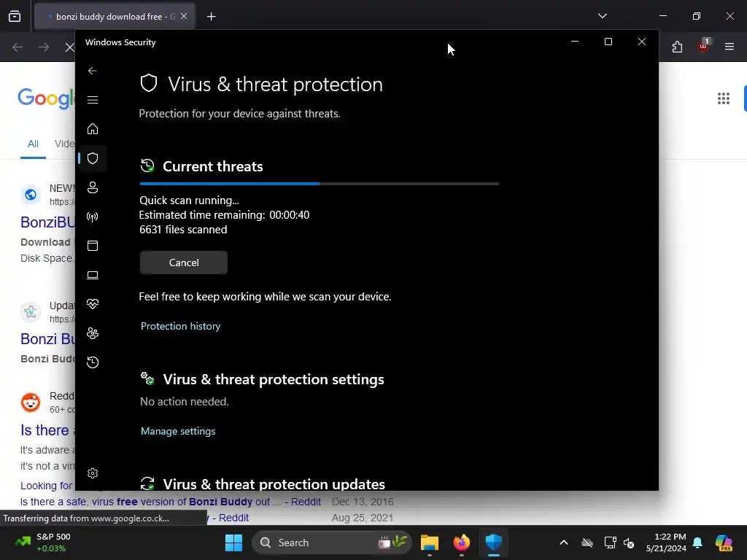The height and width of the screenshot is (560, 747).
Task: Open Windows Security hamburger navigation menu
Action: tap(93, 100)
